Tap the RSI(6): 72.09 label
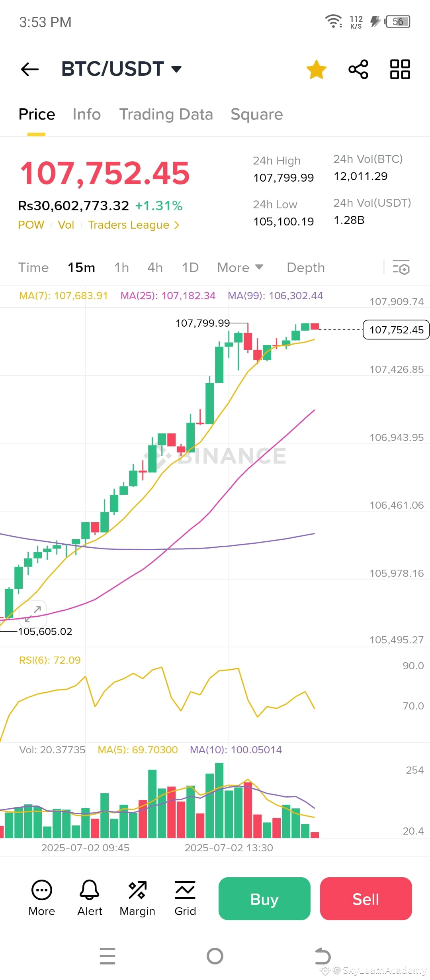 pos(50,660)
